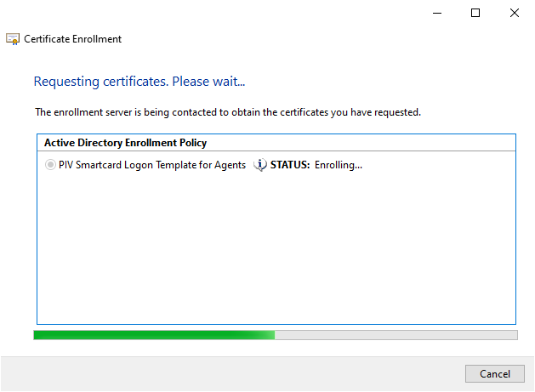The image size is (535, 392).
Task: Click empty area inside the enrollment policy list
Action: (276, 247)
